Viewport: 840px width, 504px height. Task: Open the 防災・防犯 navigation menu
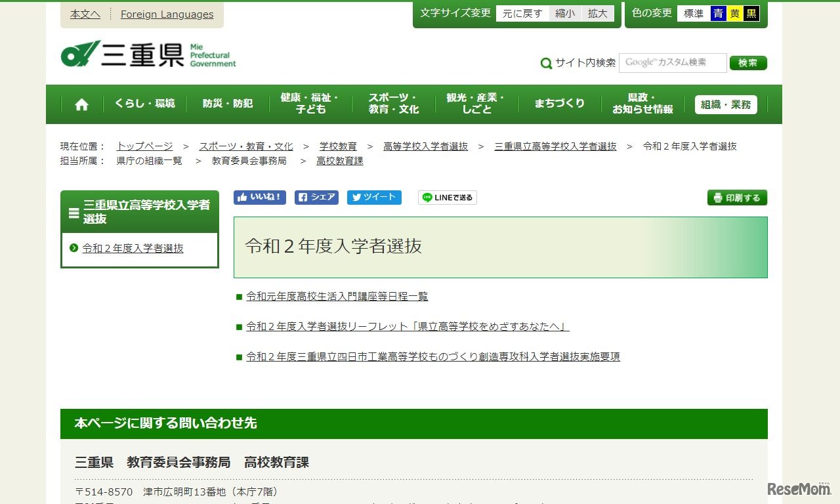point(227,103)
